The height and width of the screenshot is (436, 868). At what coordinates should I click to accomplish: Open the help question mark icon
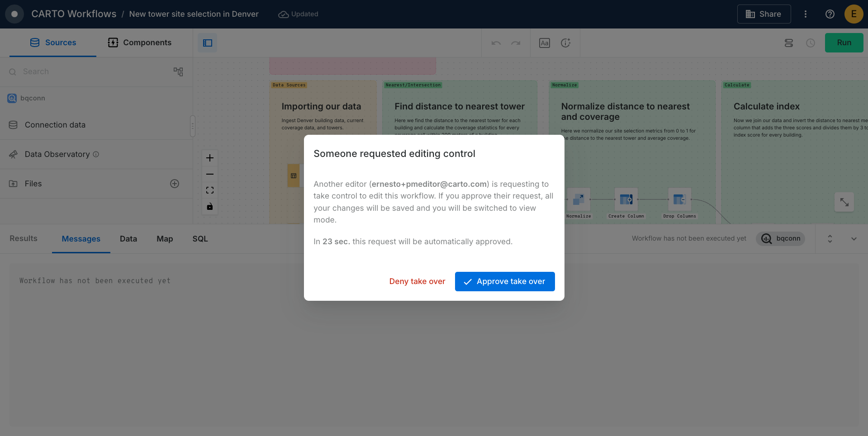(830, 14)
